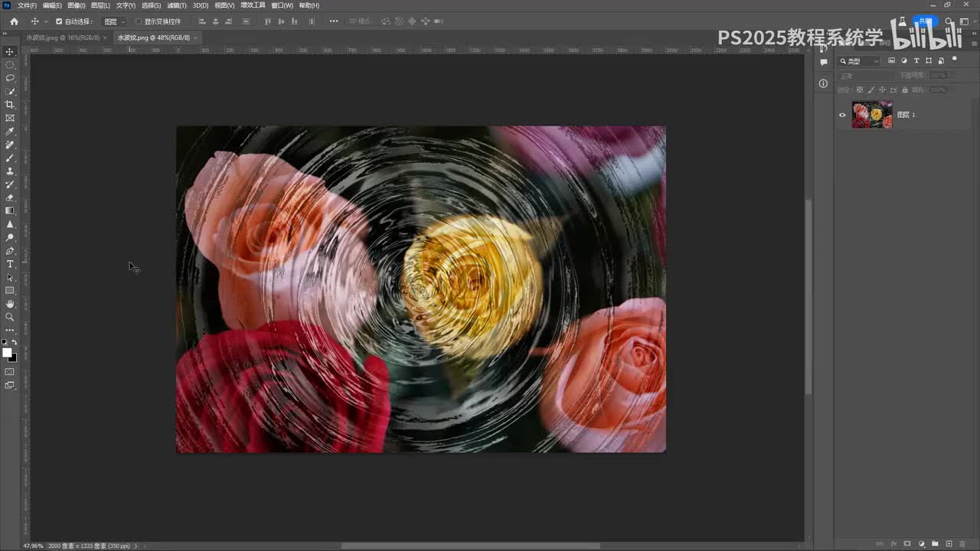980x551 pixels.
Task: Swap foreground and background colors
Action: pyautogui.click(x=15, y=342)
